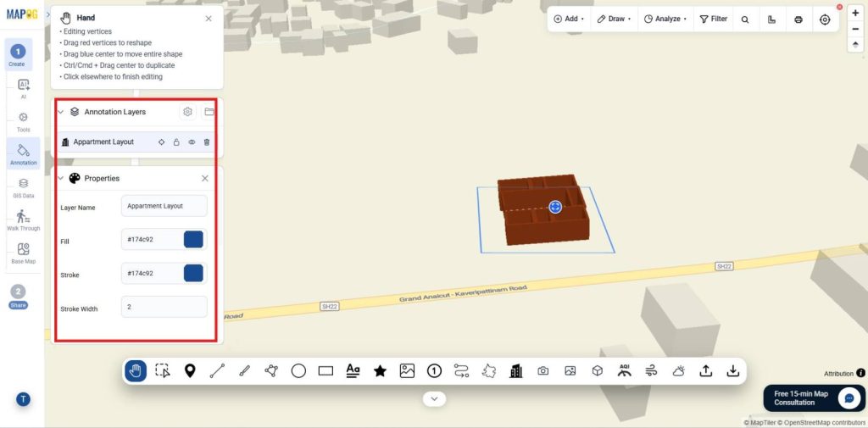Close the Hand tool hint box
Screen dimensions: 868x428
coord(209,19)
